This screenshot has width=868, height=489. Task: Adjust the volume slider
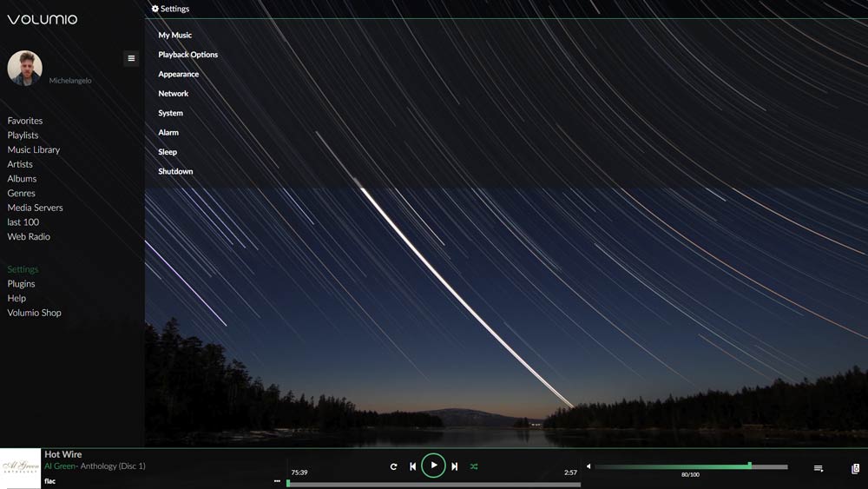pos(690,466)
